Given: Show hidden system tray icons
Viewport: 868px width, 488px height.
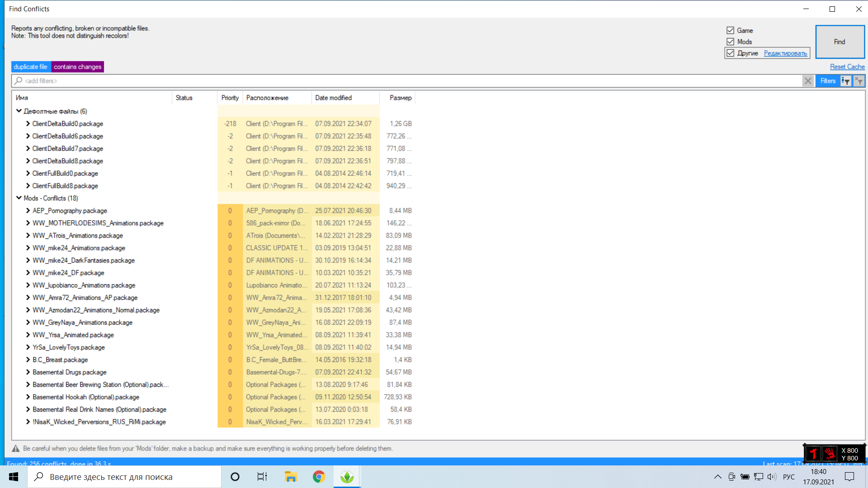Looking at the screenshot, I should (x=717, y=477).
